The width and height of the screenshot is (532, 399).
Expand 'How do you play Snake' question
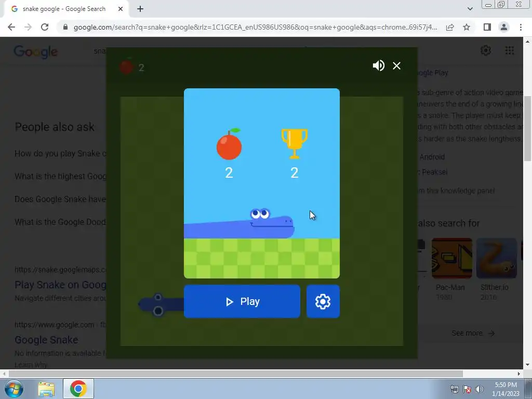[60, 153]
